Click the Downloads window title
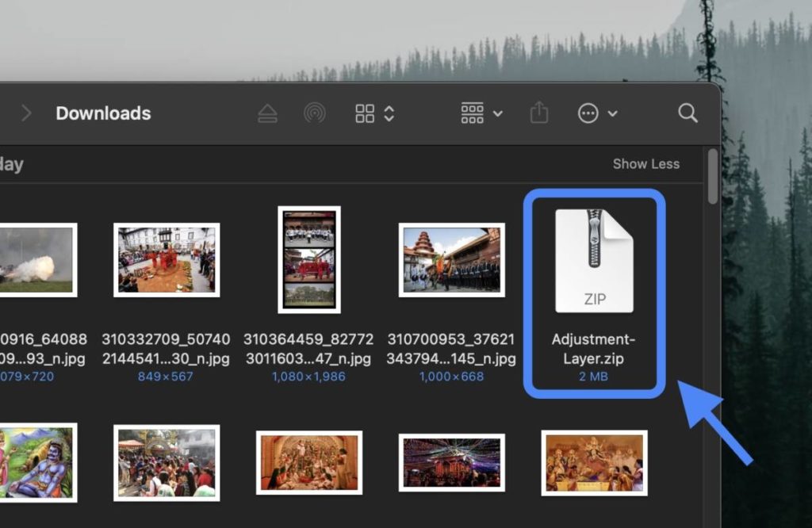Image resolution: width=812 pixels, height=528 pixels. pyautogui.click(x=104, y=113)
